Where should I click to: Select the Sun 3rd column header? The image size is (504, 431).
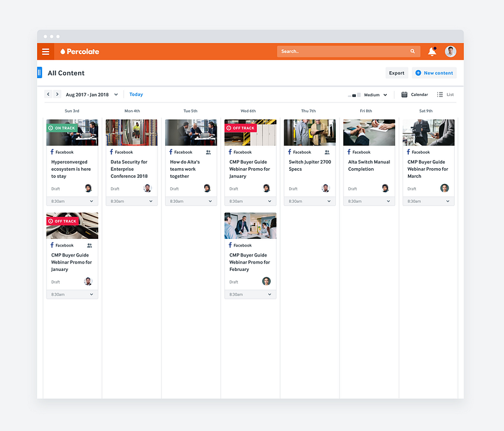click(72, 111)
